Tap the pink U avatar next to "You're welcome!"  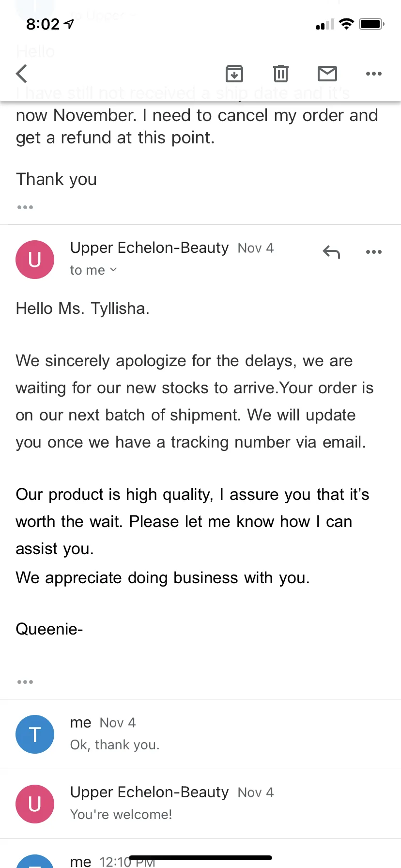click(x=35, y=804)
